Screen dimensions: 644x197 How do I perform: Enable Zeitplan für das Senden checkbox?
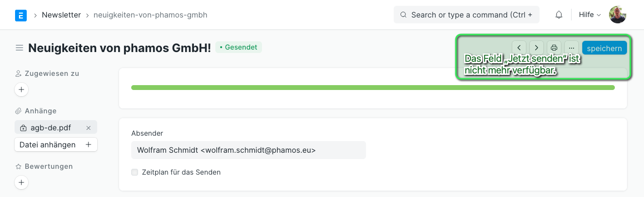point(135,172)
